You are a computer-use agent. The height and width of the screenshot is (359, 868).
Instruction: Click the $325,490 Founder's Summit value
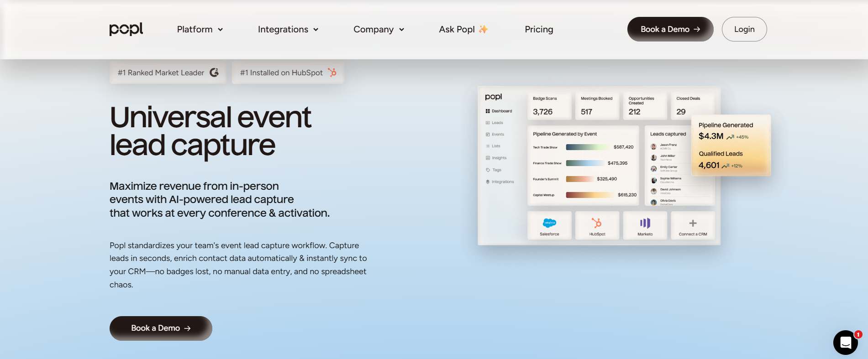pos(607,179)
